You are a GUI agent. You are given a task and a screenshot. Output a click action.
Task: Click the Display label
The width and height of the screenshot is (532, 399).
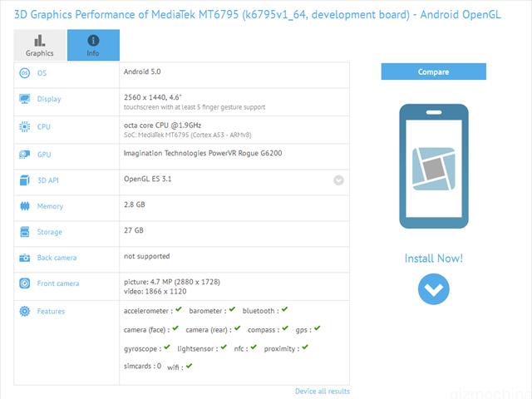tap(49, 99)
